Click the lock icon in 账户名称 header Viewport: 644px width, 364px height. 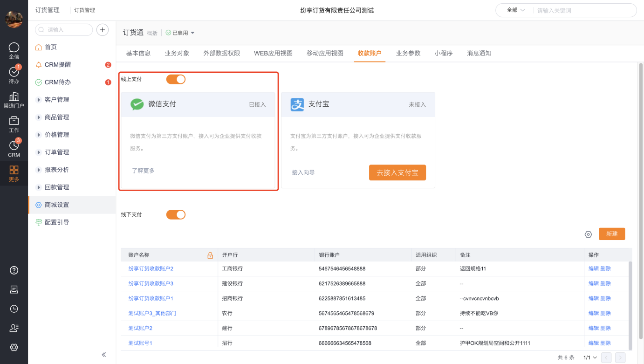click(x=210, y=255)
